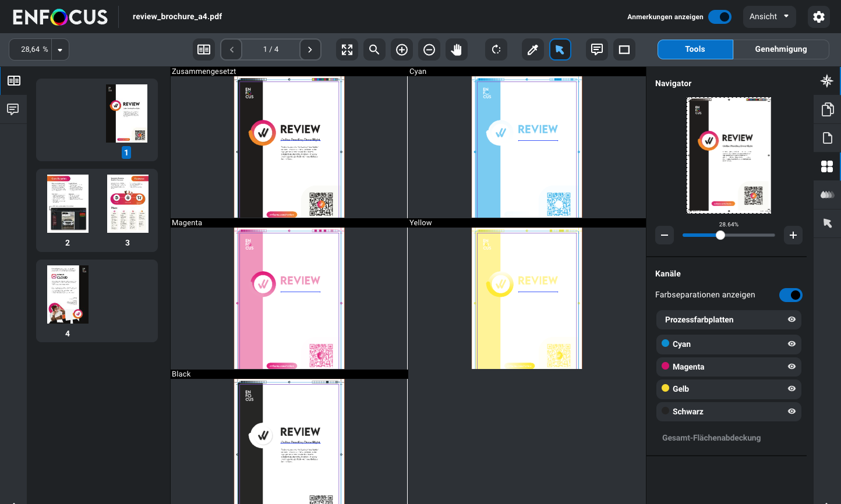Rotate the page view
841x504 pixels.
496,49
